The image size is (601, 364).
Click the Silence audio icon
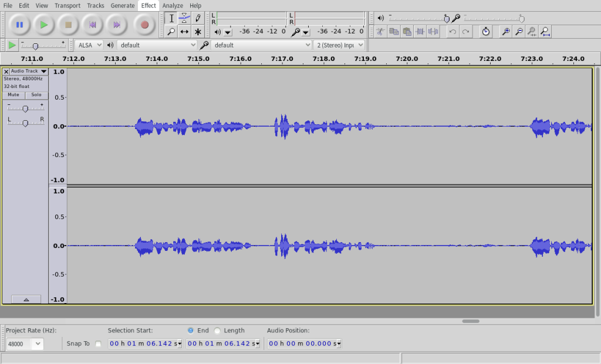[x=433, y=32]
